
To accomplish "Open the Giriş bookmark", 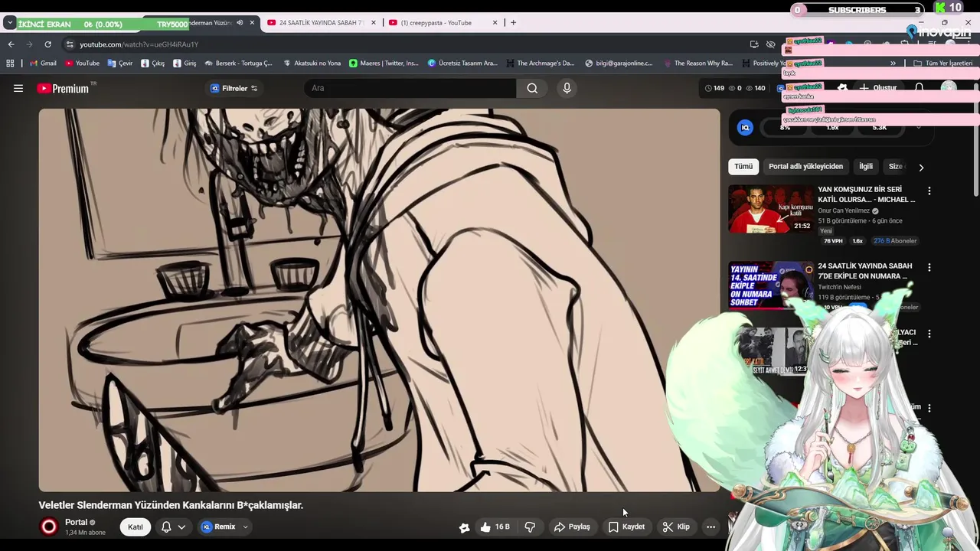I will [x=185, y=64].
